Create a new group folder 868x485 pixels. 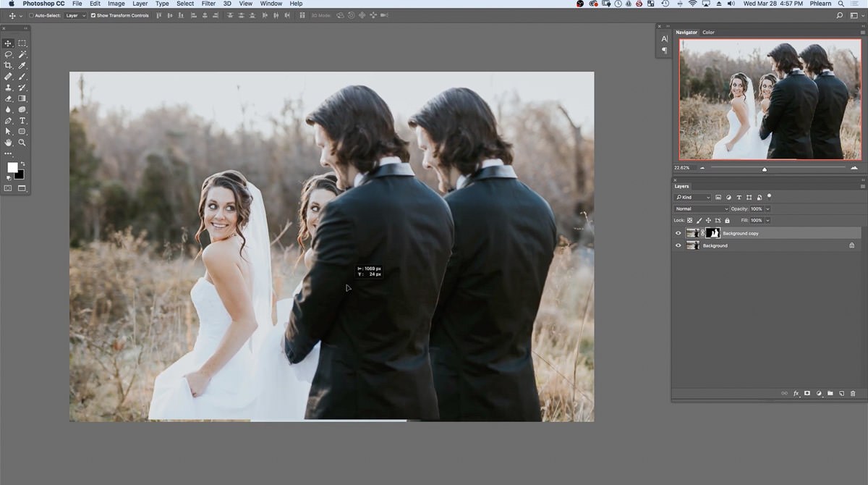click(830, 393)
